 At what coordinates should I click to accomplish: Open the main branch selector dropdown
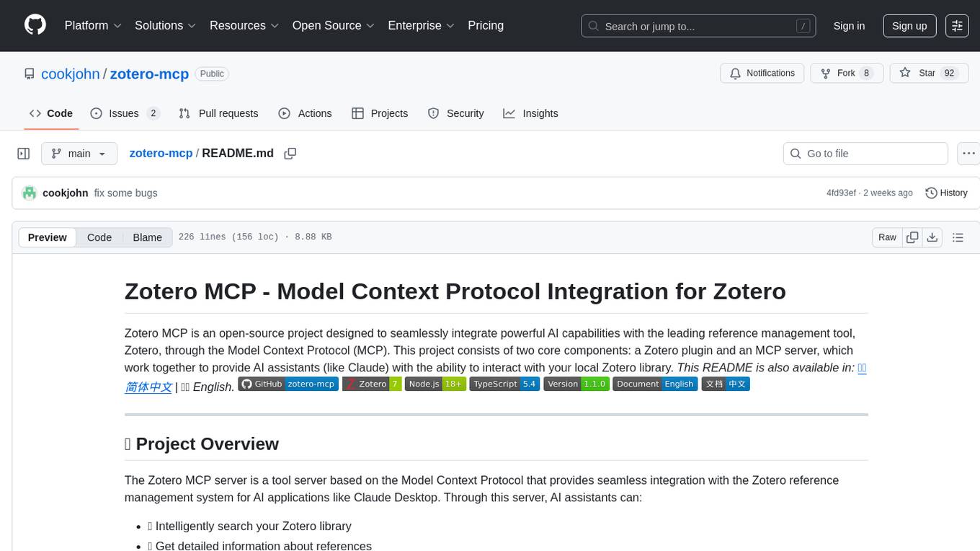tap(79, 154)
